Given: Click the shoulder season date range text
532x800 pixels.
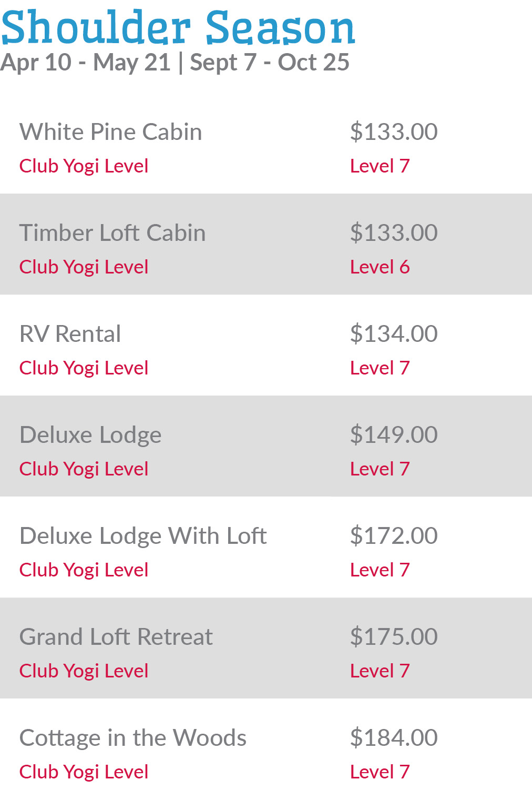Looking at the screenshot, I should pos(175,63).
